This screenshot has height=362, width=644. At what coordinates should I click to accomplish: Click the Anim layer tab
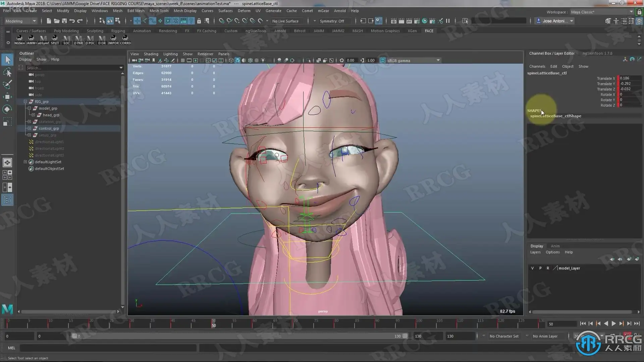[555, 246]
